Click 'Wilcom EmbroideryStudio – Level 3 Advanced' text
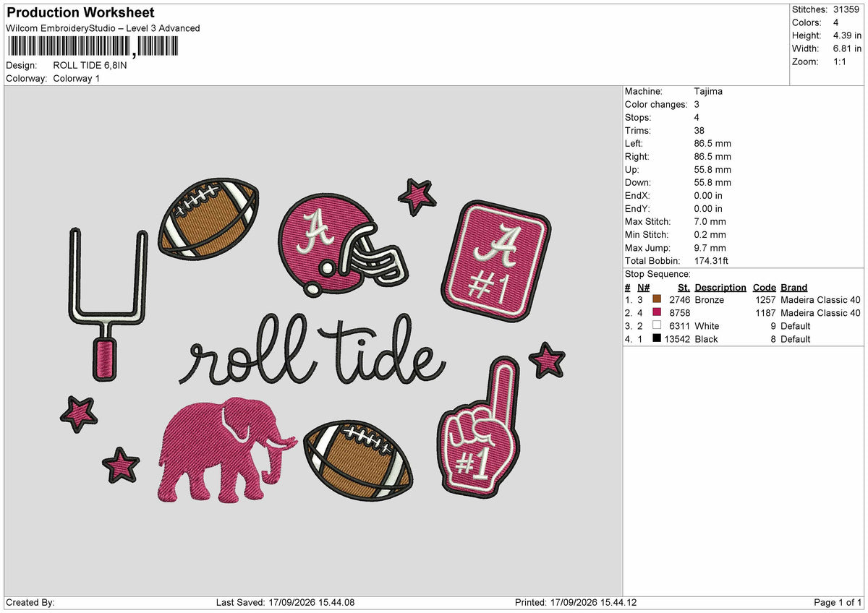Image resolution: width=868 pixels, height=613 pixels. [x=103, y=28]
